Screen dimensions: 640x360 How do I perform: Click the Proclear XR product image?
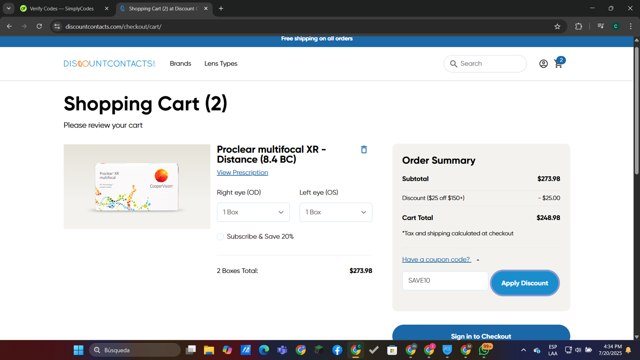click(x=137, y=187)
